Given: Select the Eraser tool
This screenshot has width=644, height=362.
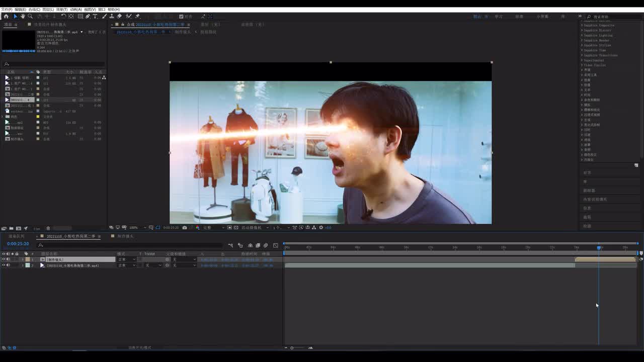Looking at the screenshot, I should [x=119, y=17].
